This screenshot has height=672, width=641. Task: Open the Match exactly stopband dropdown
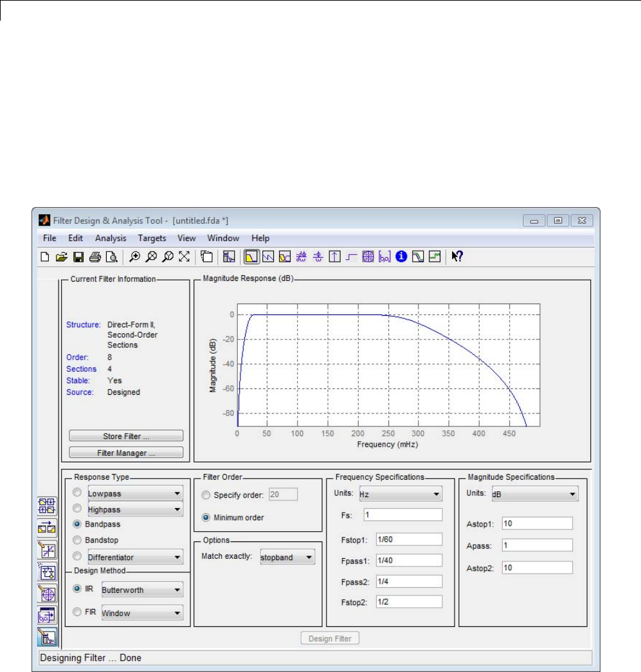tap(287, 557)
